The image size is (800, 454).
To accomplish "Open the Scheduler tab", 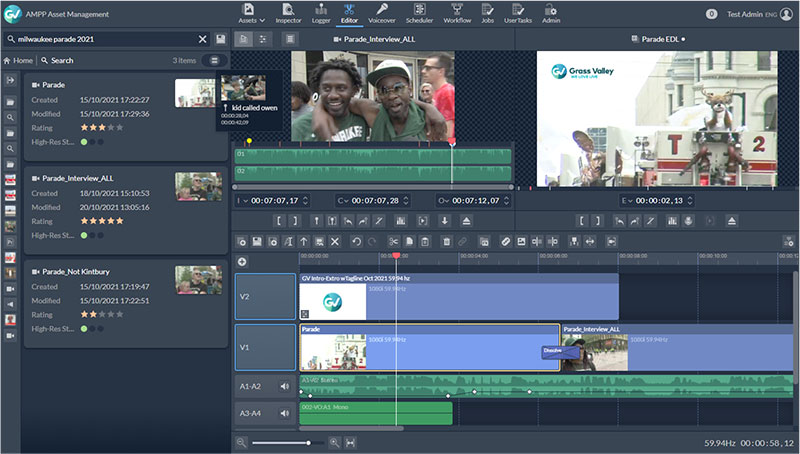I will click(x=419, y=14).
